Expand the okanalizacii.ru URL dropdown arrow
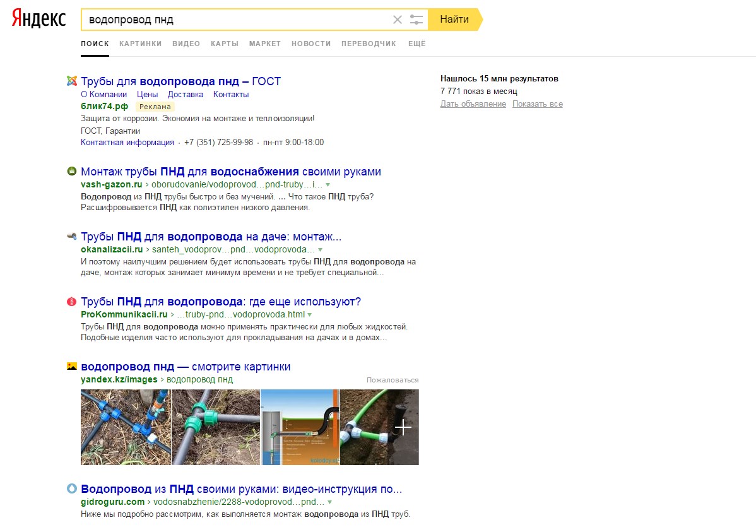Viewport: 756px width, 532px height. pos(320,250)
